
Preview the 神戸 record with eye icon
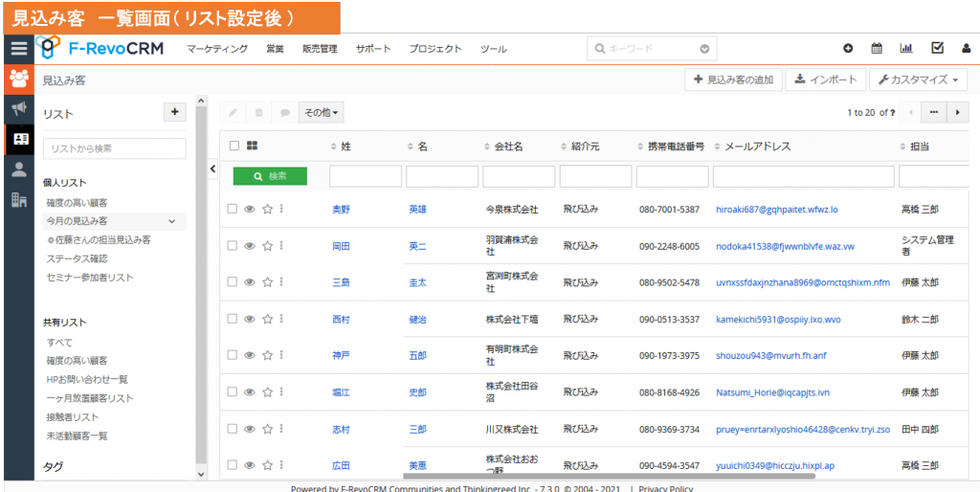coord(250,355)
